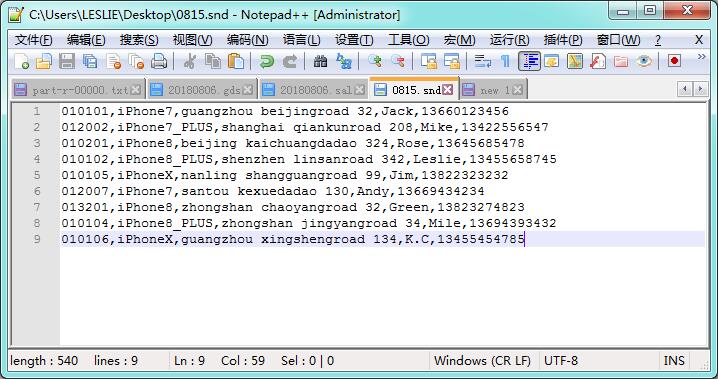This screenshot has height=379, width=718.
Task: Show the Document Map panel icon
Action: click(575, 61)
